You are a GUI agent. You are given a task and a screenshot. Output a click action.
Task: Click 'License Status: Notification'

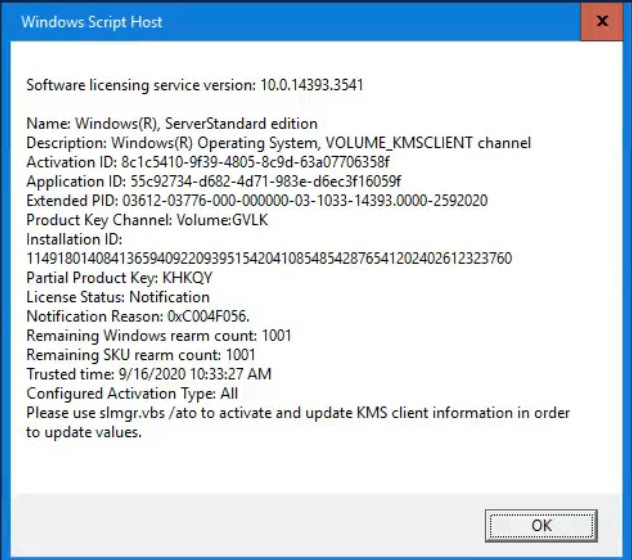118,297
